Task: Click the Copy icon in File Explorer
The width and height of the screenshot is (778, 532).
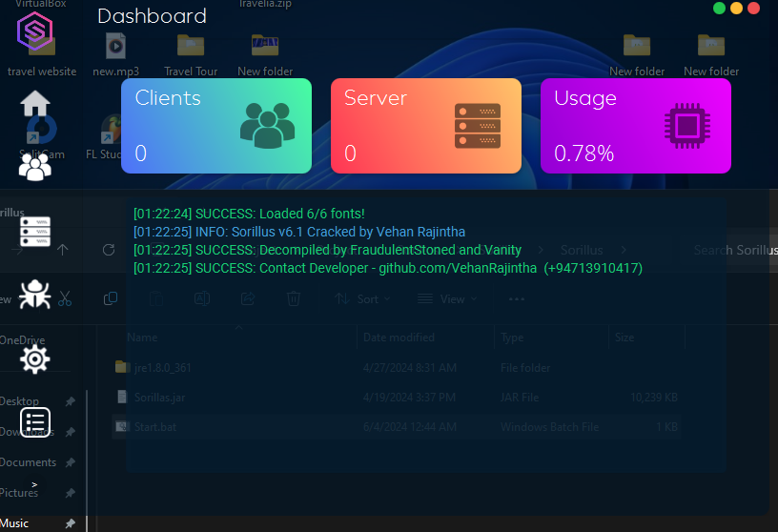Action: click(x=111, y=298)
